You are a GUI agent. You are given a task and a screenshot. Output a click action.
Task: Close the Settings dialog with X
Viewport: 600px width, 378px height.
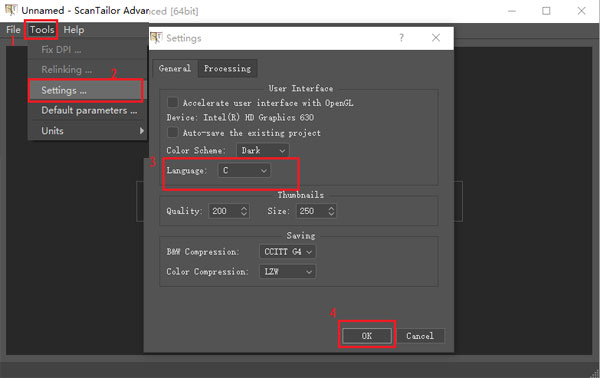[x=435, y=37]
